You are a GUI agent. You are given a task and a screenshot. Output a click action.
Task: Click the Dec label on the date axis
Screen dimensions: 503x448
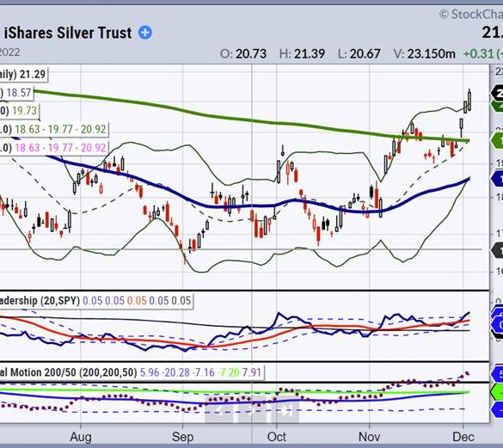point(463,437)
